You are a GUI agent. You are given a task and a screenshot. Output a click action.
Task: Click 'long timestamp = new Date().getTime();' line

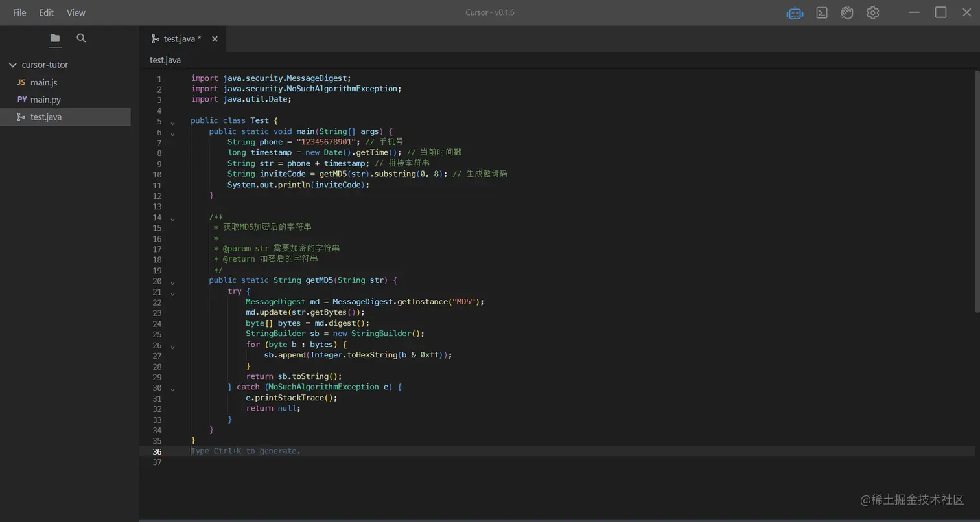click(315, 153)
